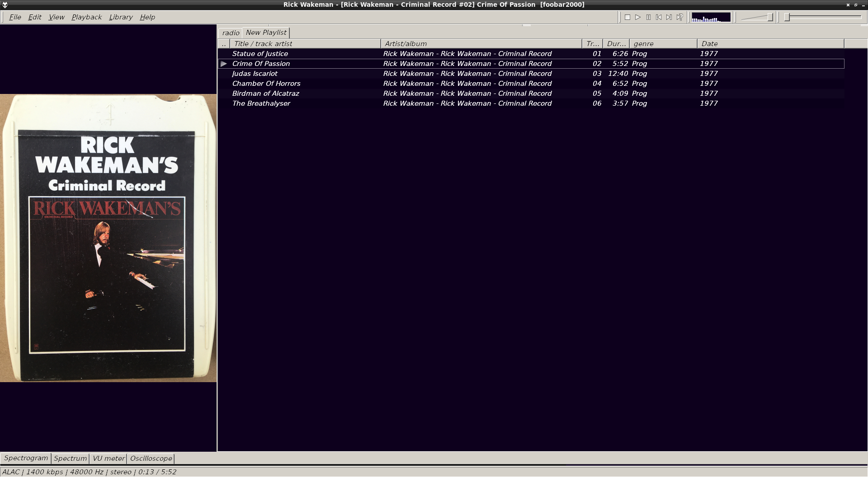
Task: Click duration 12:40 of Judas Iscariot
Action: click(x=618, y=74)
